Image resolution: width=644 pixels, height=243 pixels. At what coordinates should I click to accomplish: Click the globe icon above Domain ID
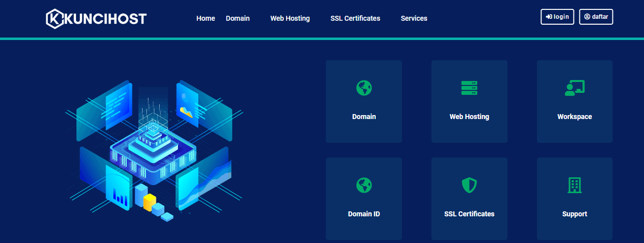tap(364, 185)
